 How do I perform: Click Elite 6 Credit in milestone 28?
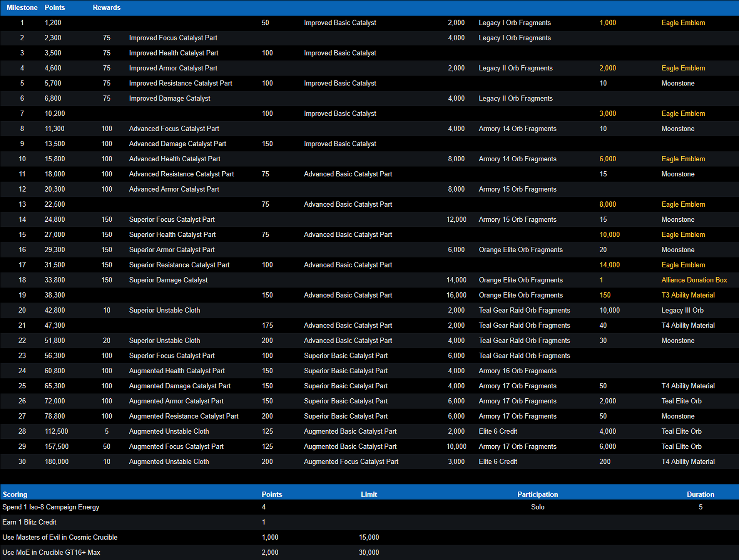[x=498, y=431]
